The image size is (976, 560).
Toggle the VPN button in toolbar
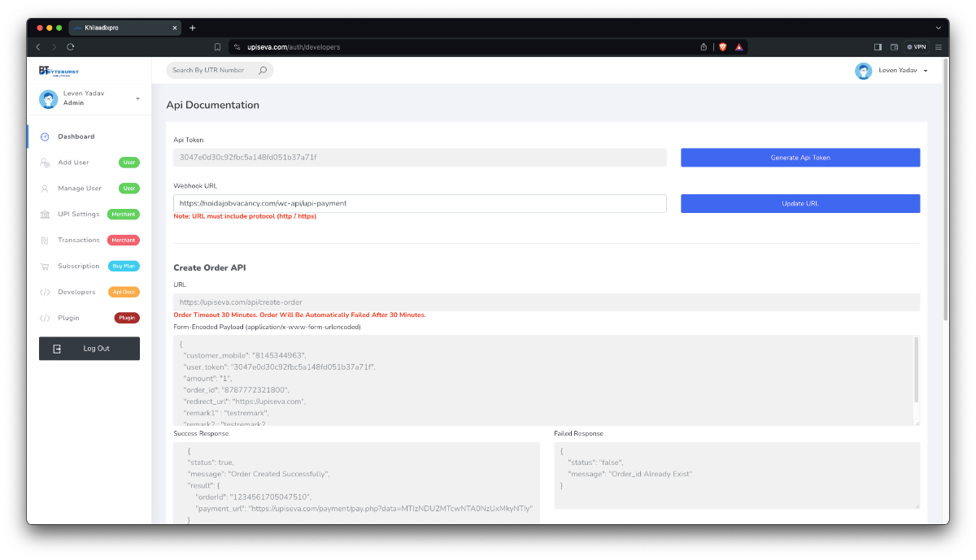pyautogui.click(x=917, y=47)
